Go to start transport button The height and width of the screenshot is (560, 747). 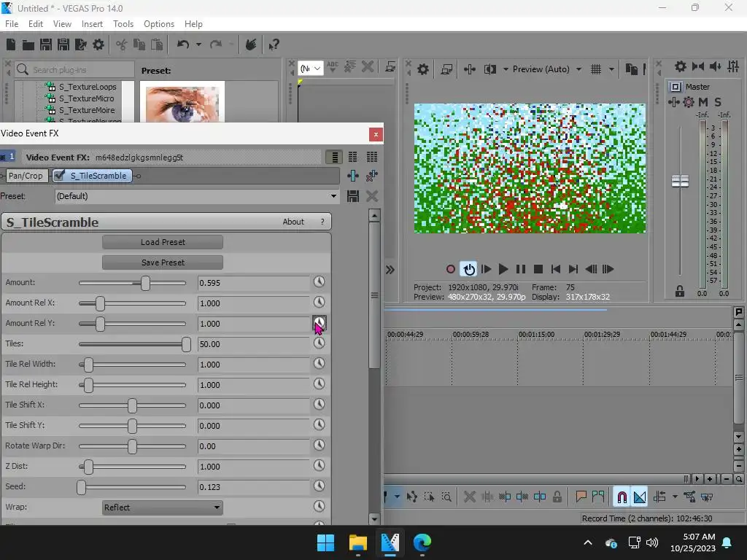[x=555, y=270]
